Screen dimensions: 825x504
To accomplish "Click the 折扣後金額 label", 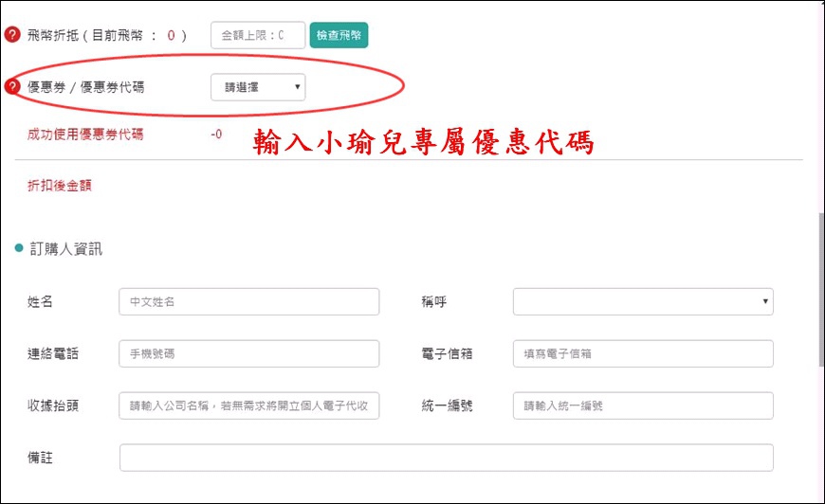I will click(x=60, y=186).
